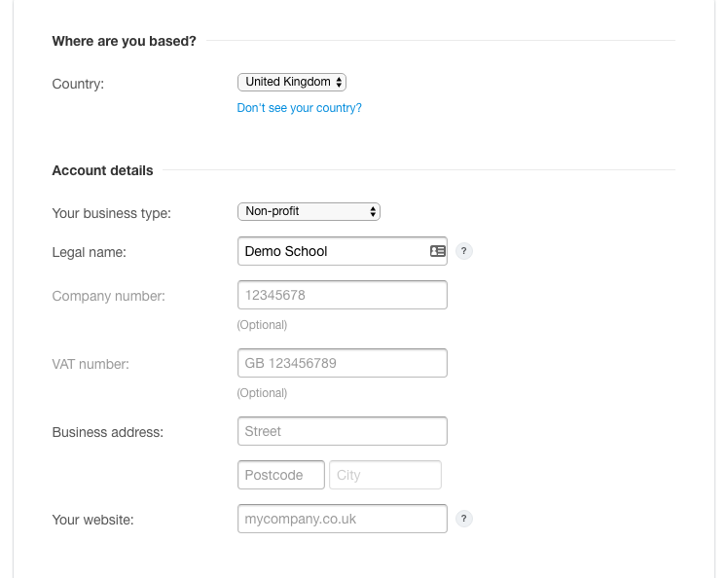Click the City input field
The width and height of the screenshot is (728, 578).
pos(385,475)
